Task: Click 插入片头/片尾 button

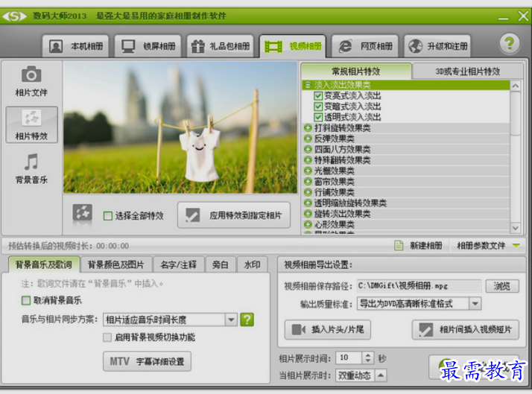Action: 328,330
